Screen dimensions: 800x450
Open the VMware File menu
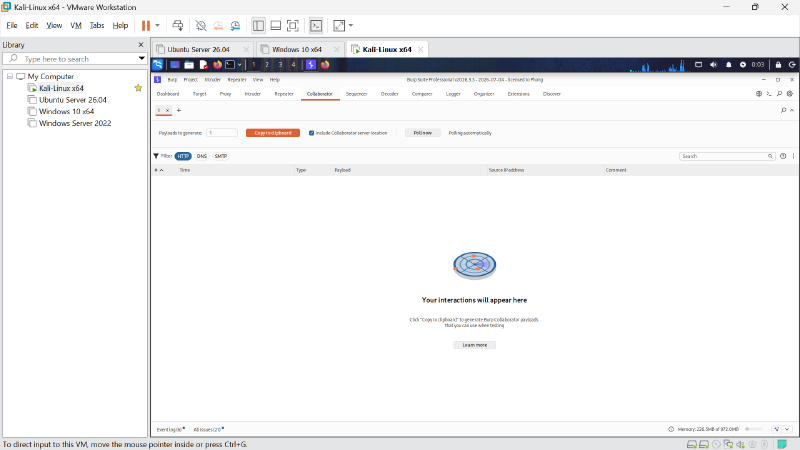tap(12, 26)
